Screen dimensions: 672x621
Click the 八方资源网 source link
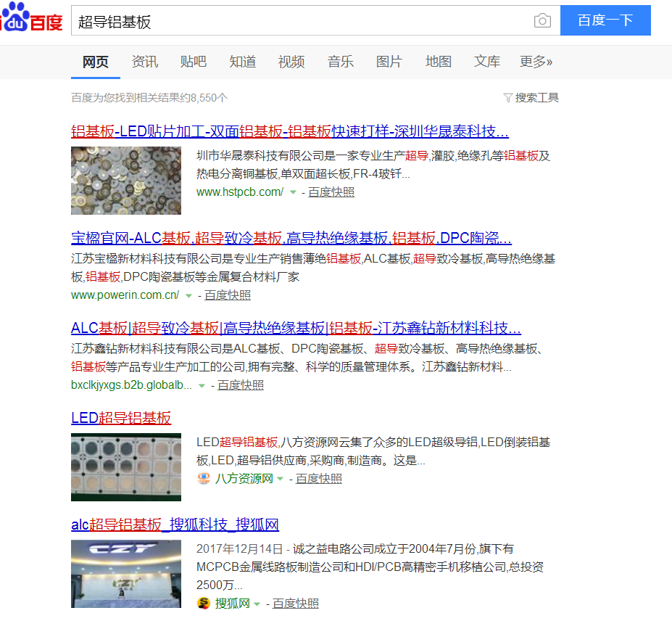244,478
